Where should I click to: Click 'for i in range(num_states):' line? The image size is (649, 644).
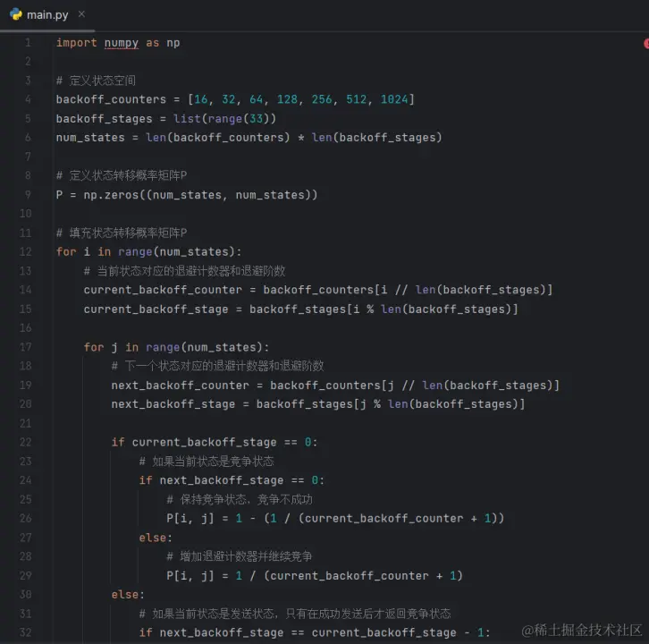148,252
